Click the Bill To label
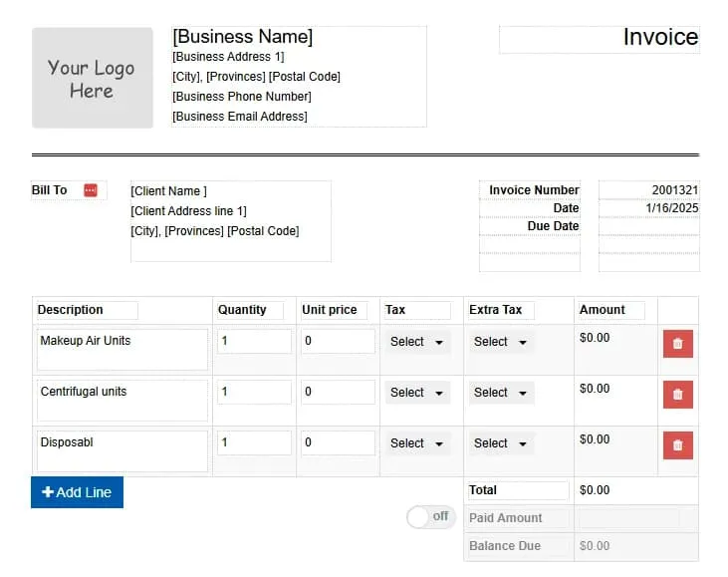 point(49,190)
